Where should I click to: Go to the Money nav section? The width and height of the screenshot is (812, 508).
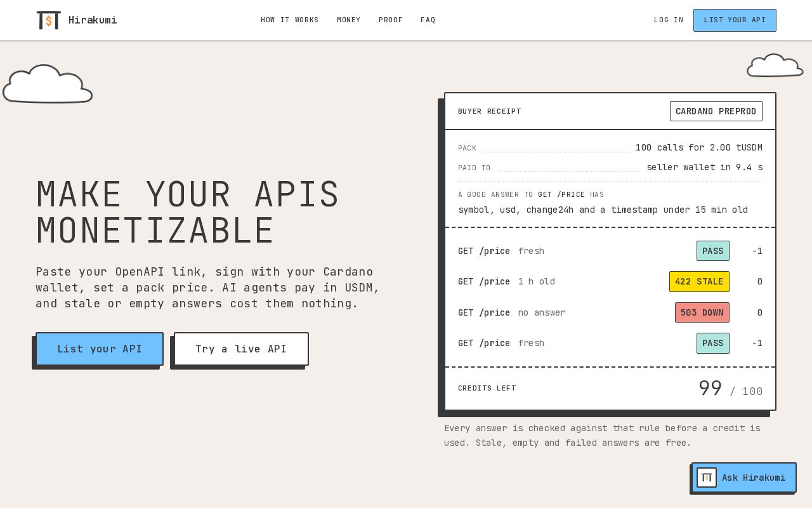click(x=349, y=20)
